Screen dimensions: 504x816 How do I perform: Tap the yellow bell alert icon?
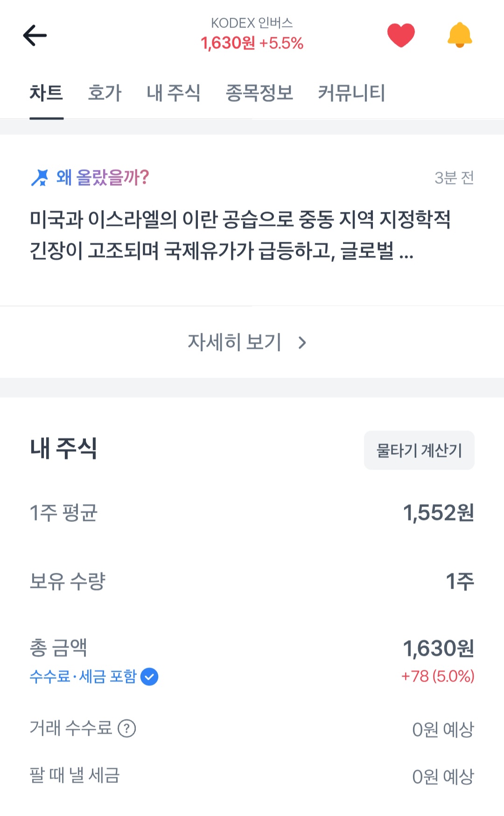tap(460, 35)
